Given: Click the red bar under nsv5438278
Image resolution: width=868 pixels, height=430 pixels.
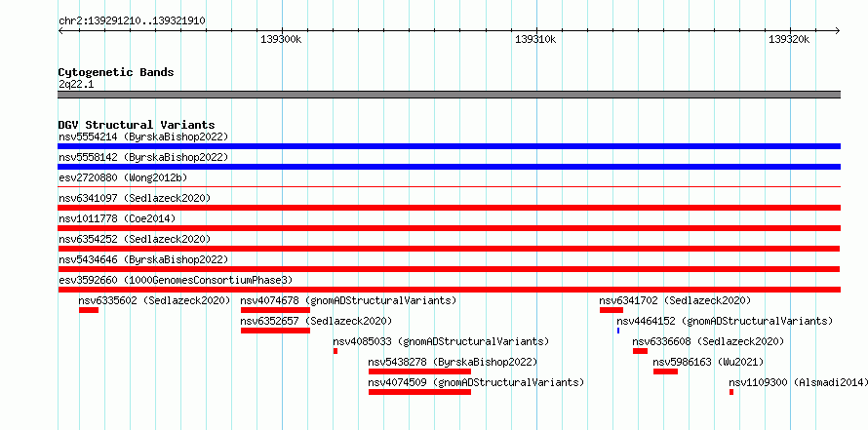Looking at the screenshot, I should (419, 371).
